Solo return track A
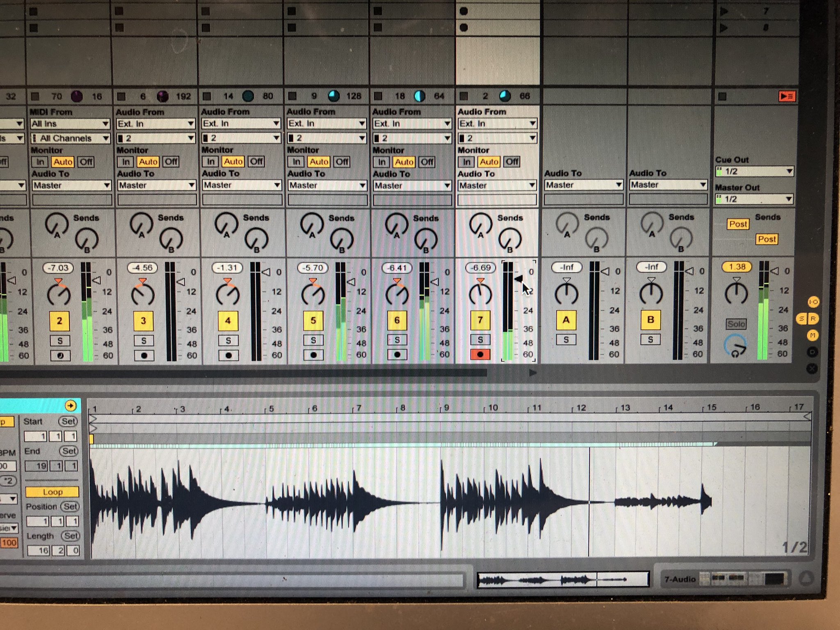Viewport: 840px width, 630px height. point(566,339)
